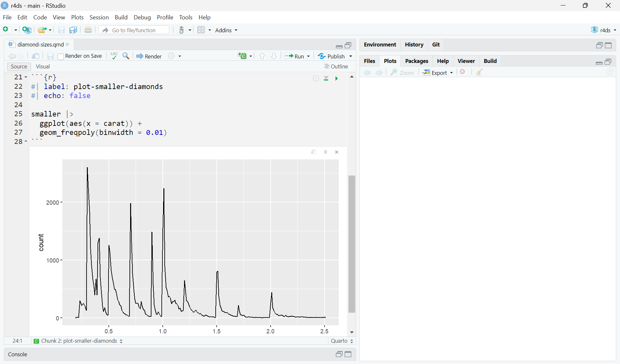
Task: Open Quarto file type selector
Action: click(342, 341)
